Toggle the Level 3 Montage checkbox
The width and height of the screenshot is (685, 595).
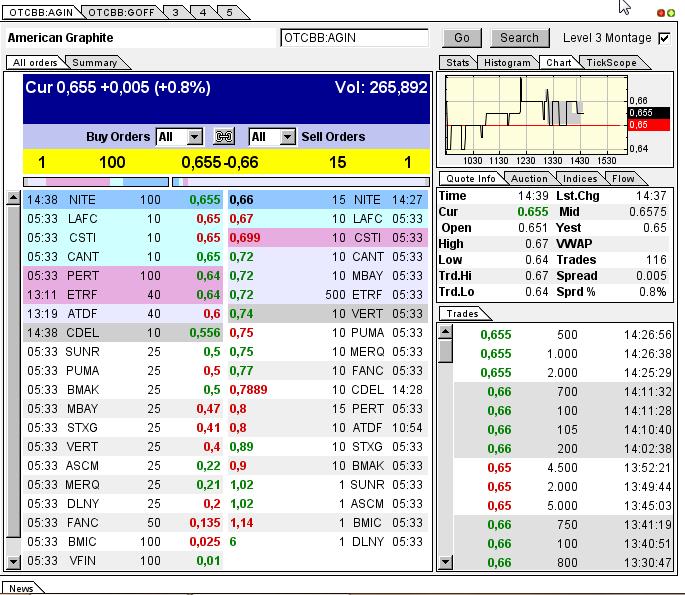coord(664,38)
